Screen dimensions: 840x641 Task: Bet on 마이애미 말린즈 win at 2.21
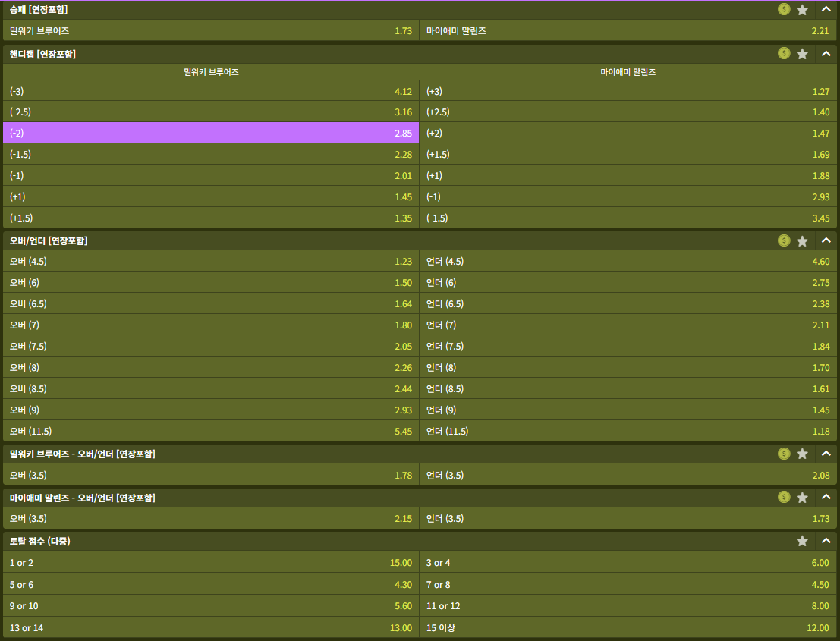point(628,30)
